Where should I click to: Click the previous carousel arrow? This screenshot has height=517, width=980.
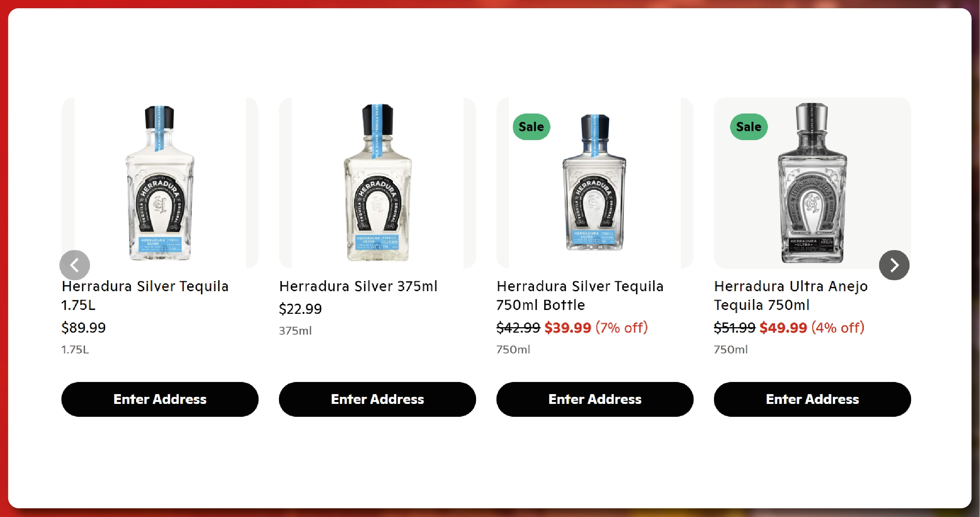(75, 265)
